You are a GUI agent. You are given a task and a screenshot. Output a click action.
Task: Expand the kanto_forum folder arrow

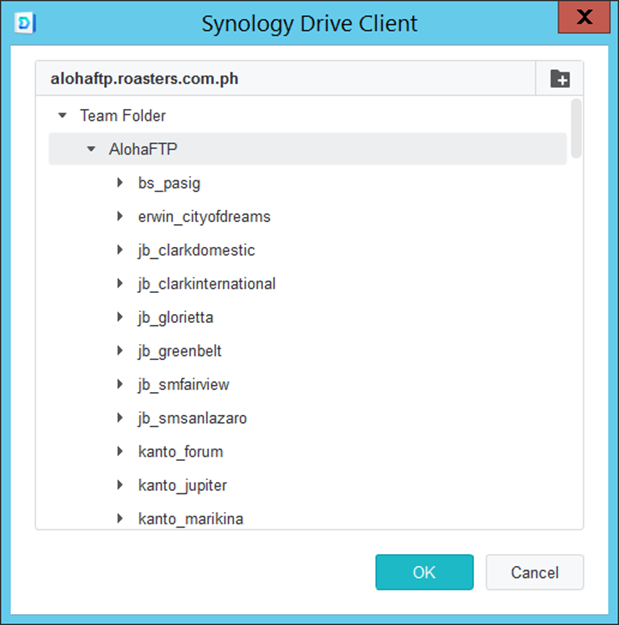pos(120,451)
